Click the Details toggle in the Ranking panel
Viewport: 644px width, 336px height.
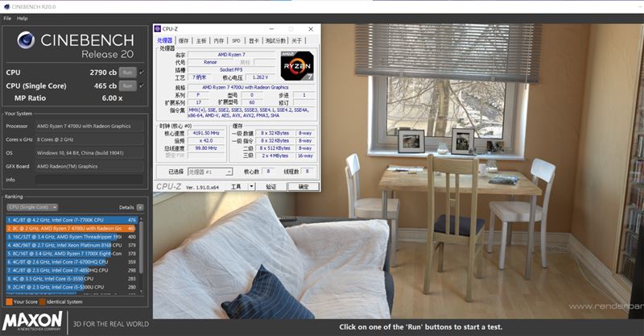point(140,207)
